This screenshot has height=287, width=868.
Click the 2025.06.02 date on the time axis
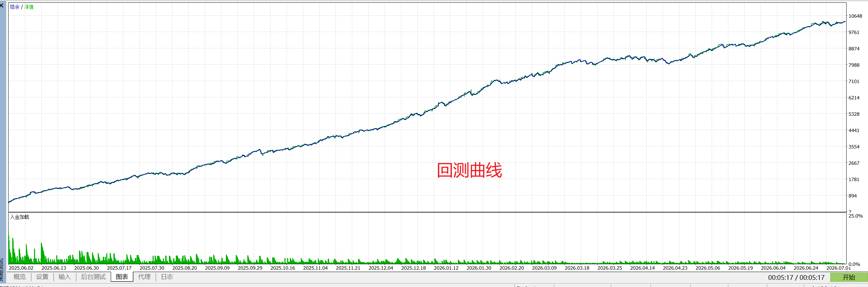click(x=21, y=268)
